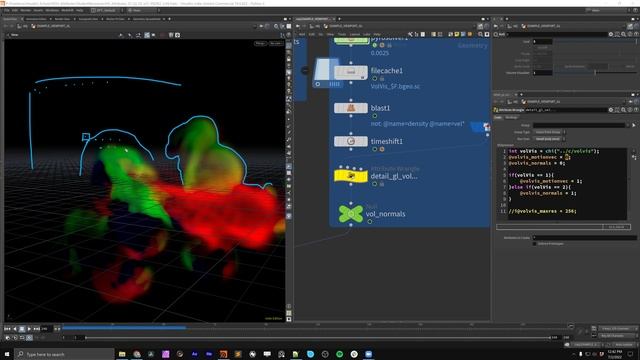This screenshot has width=640, height=360.
Task: Click the Auto Update button in the status bar
Action: click(624, 345)
